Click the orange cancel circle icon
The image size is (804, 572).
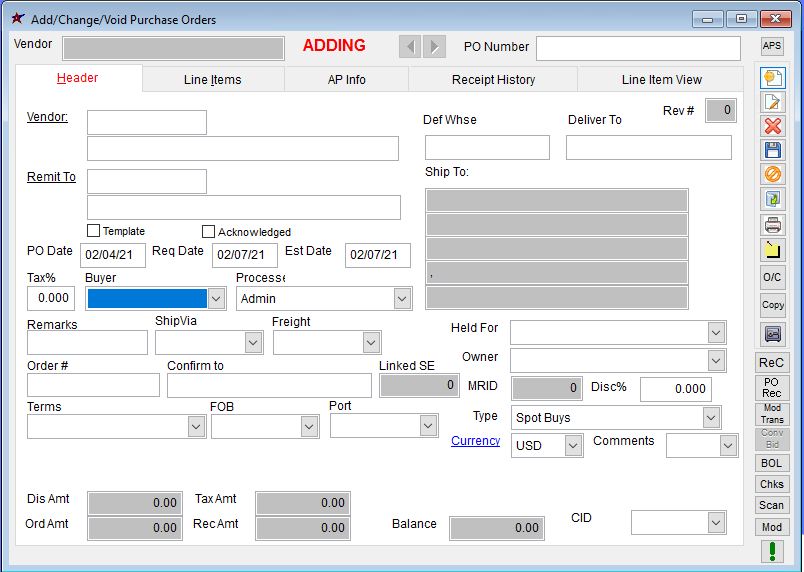(x=772, y=174)
